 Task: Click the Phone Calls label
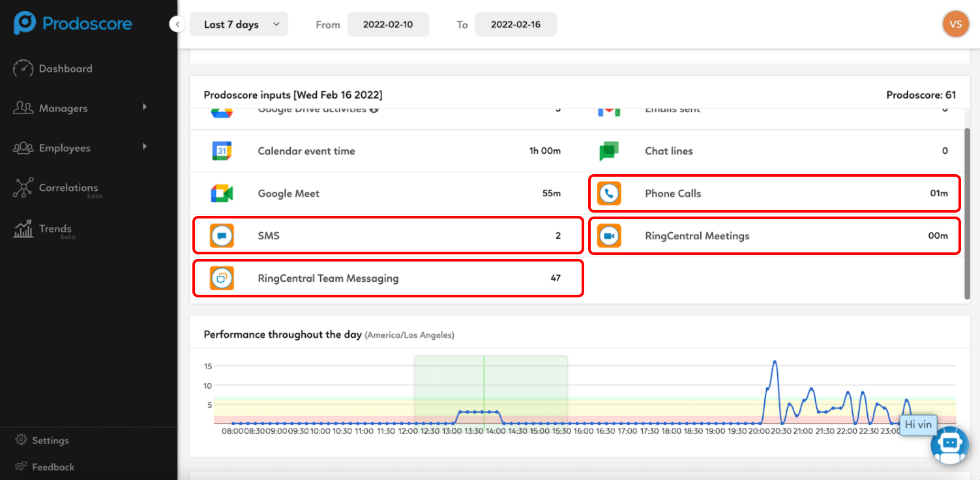coord(673,194)
